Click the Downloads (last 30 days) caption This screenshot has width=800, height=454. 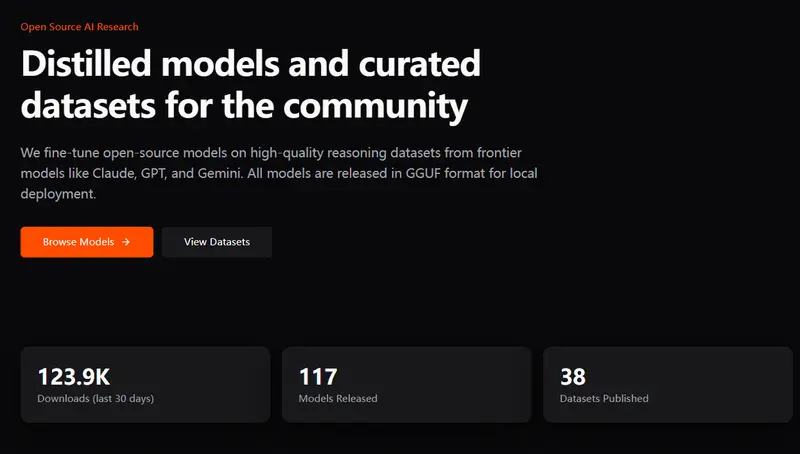coord(95,398)
